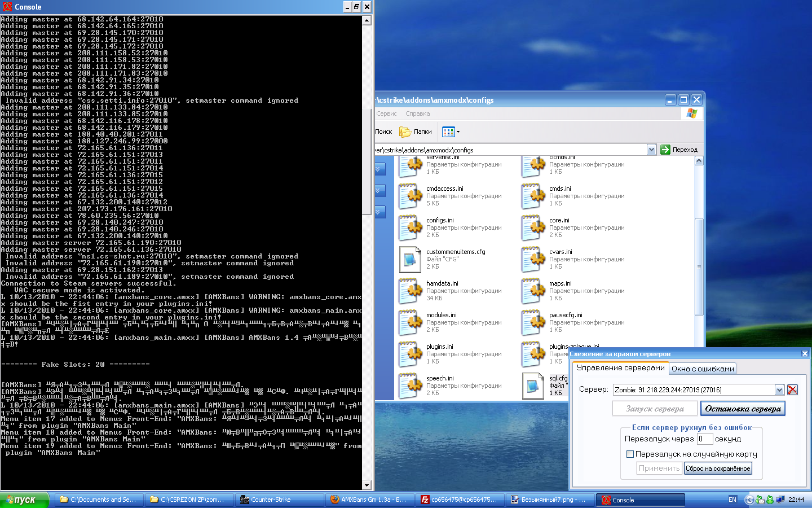Click the Поиск toolbar button in Explorer
This screenshot has width=812, height=508.
(383, 132)
